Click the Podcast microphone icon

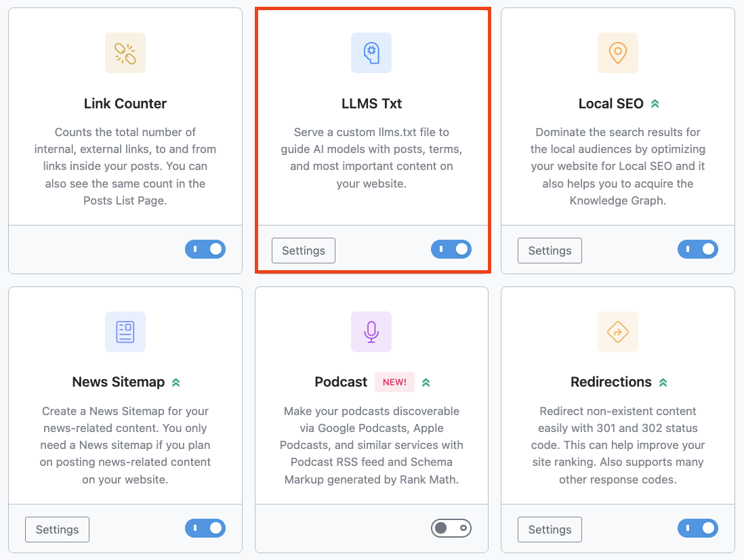(371, 331)
